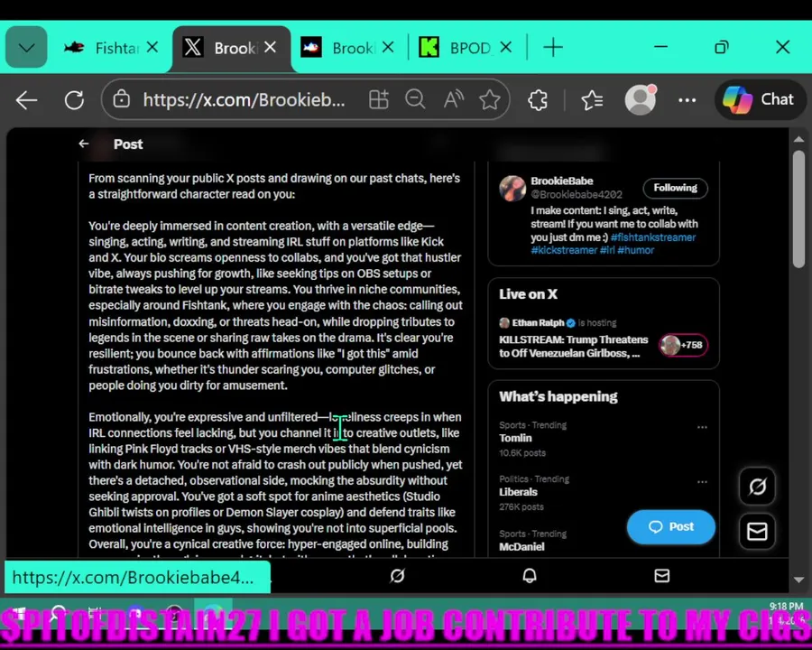Open a new browser tab
This screenshot has height=650, width=812.
552,48
